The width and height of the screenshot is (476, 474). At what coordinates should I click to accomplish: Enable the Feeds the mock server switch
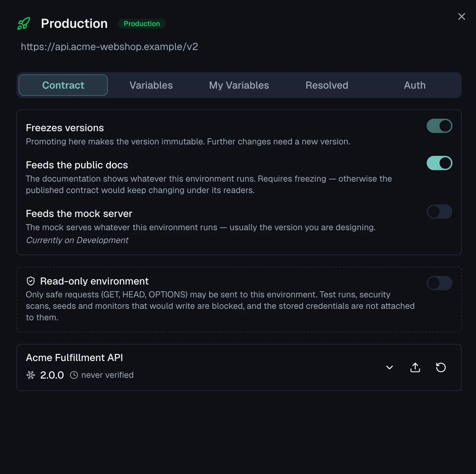[x=440, y=212]
